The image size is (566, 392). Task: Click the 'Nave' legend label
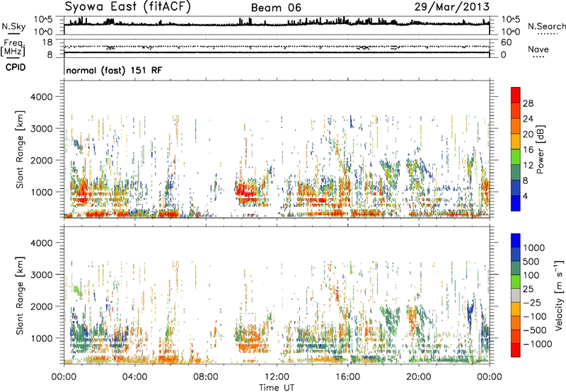[x=538, y=50]
